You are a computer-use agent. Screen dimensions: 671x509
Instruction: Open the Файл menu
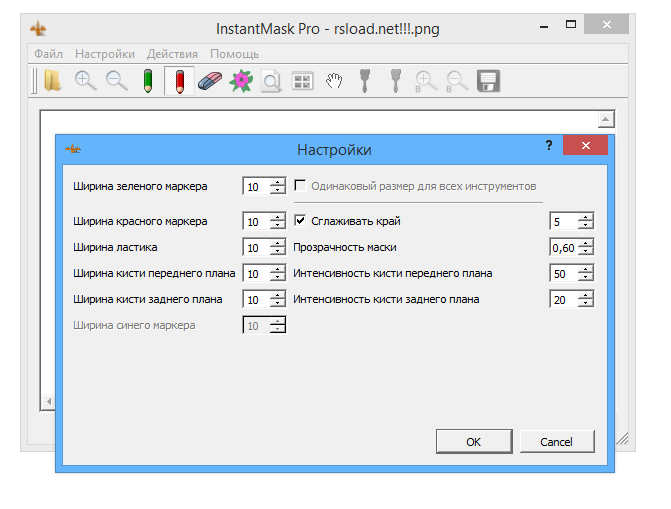pos(48,54)
